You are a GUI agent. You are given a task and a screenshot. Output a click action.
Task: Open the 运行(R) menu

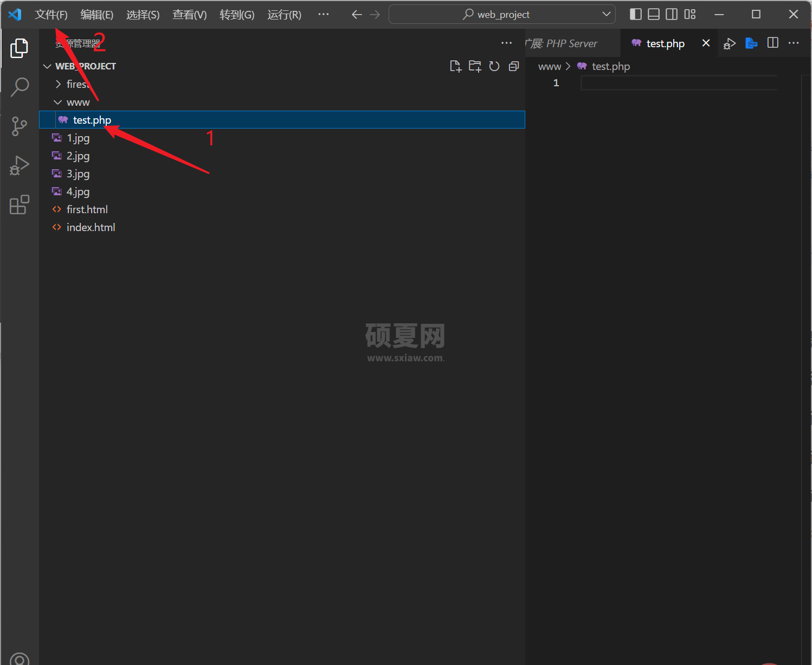click(x=284, y=15)
